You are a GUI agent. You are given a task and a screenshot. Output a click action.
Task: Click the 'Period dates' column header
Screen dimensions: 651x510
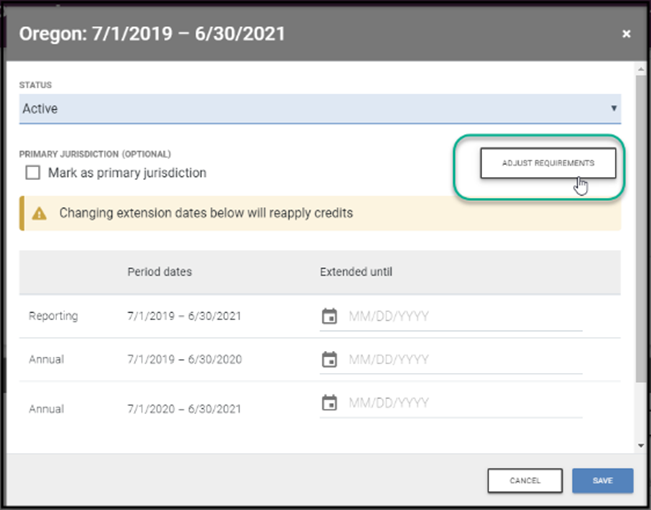(x=159, y=272)
